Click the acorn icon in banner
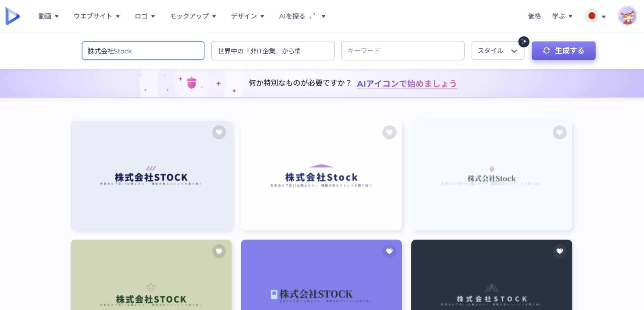 (x=192, y=83)
